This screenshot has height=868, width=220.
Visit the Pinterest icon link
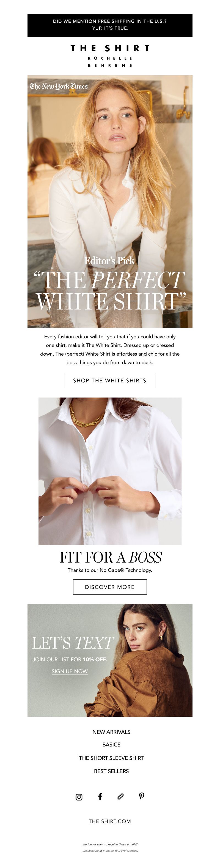click(142, 796)
